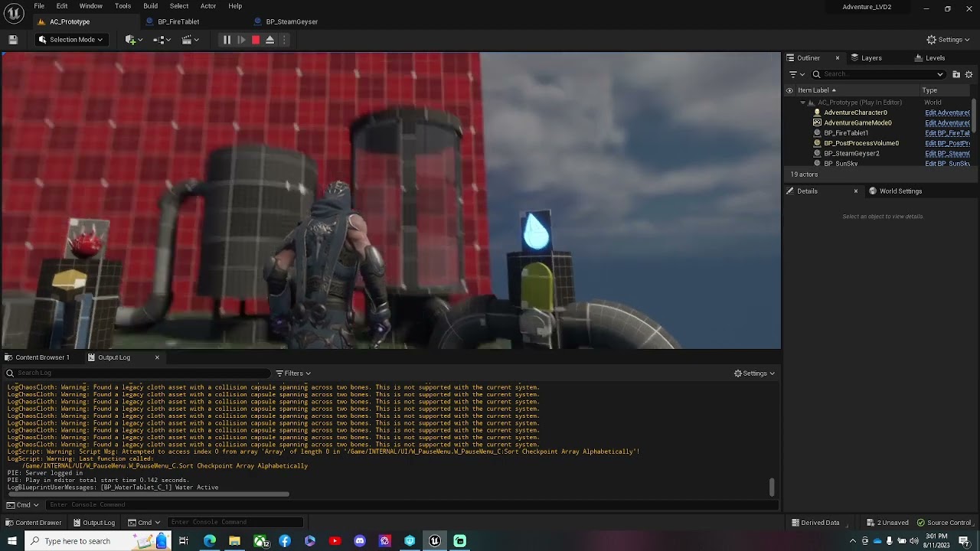Image resolution: width=980 pixels, height=551 pixels.
Task: Eject from the player controller
Action: click(270, 40)
